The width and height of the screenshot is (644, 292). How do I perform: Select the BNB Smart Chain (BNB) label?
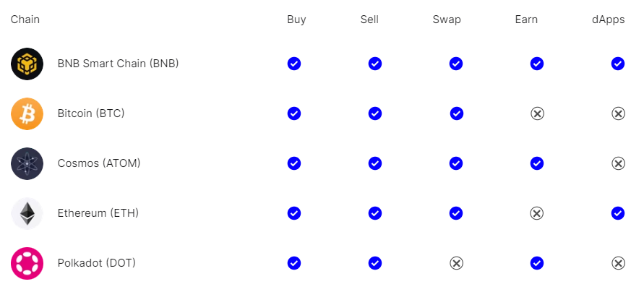pyautogui.click(x=119, y=64)
